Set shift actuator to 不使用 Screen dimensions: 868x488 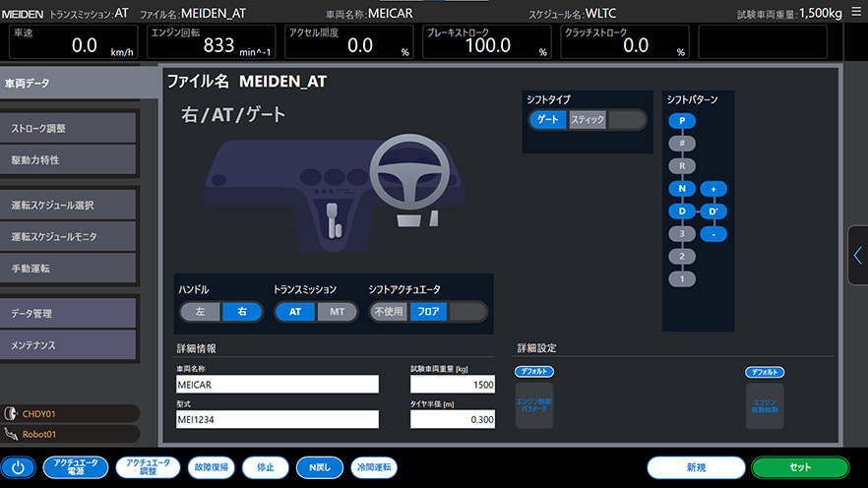click(389, 312)
